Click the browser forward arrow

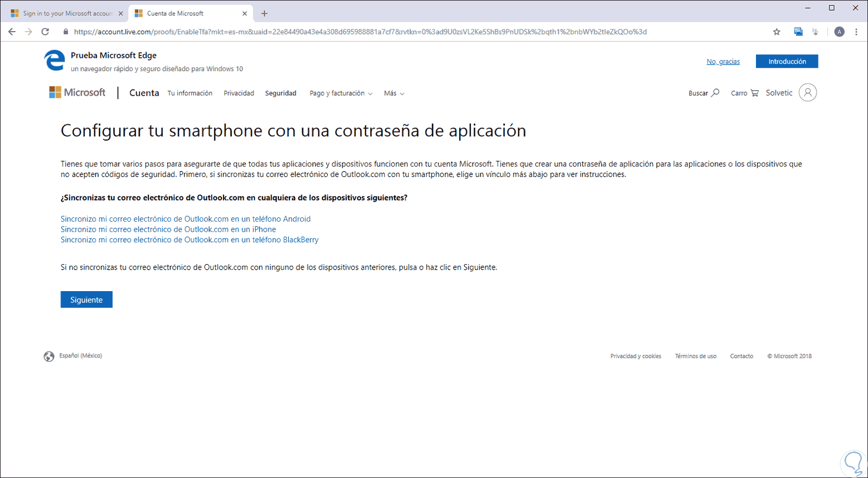[x=28, y=32]
